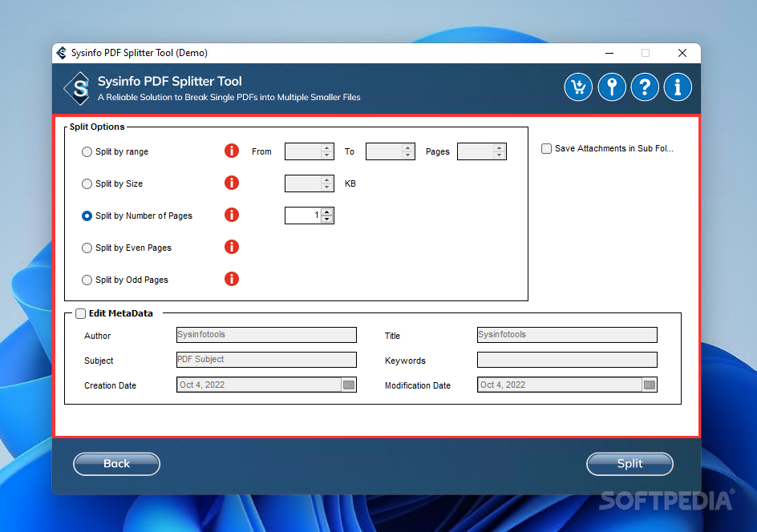757x532 pixels.
Task: Increase the Pages spinner value
Action: (x=500, y=147)
